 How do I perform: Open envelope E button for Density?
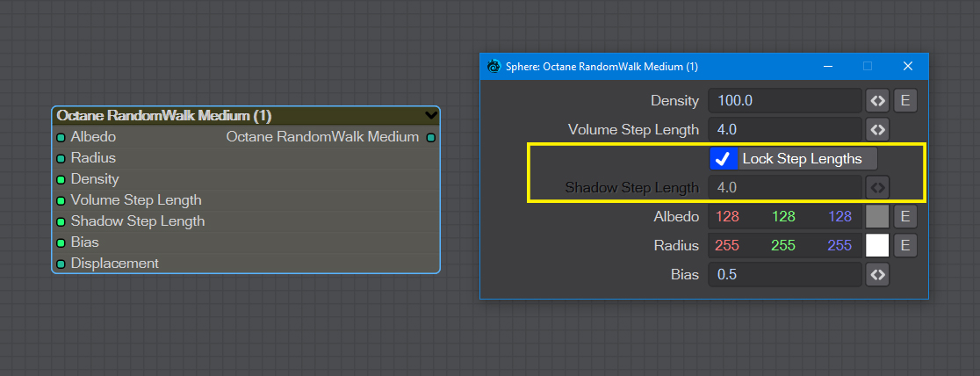tap(905, 101)
